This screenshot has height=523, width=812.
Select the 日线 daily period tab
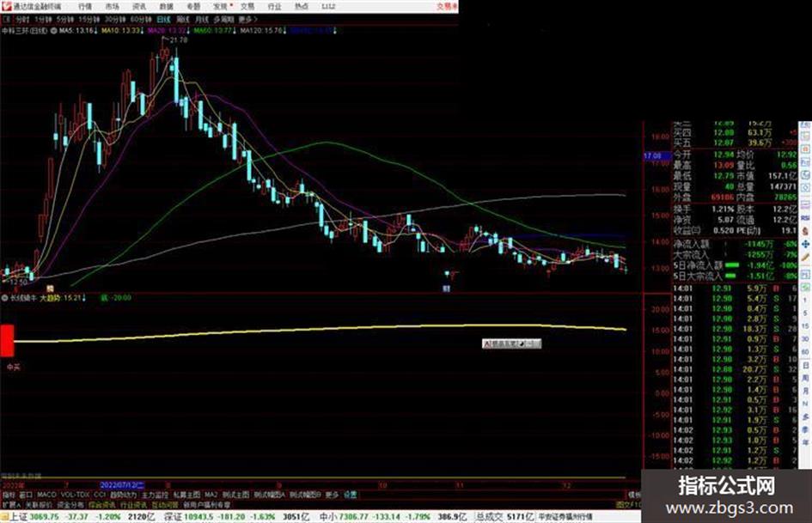pyautogui.click(x=163, y=19)
